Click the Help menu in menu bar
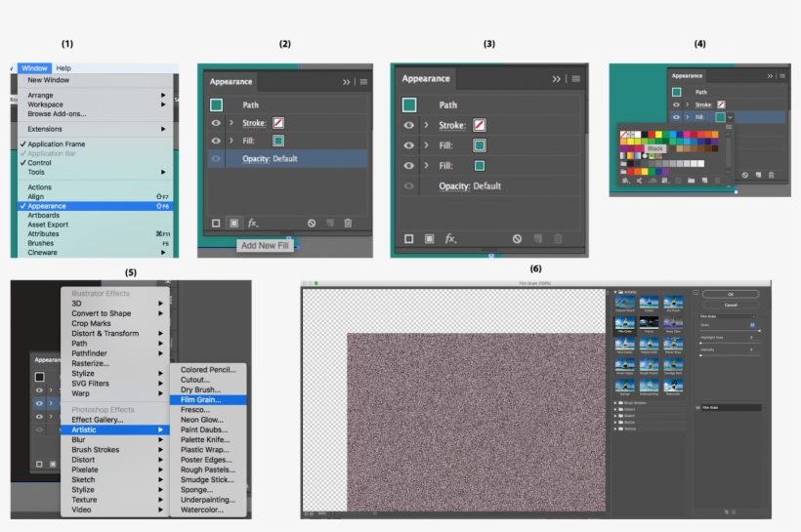This screenshot has width=801, height=532. (x=63, y=68)
